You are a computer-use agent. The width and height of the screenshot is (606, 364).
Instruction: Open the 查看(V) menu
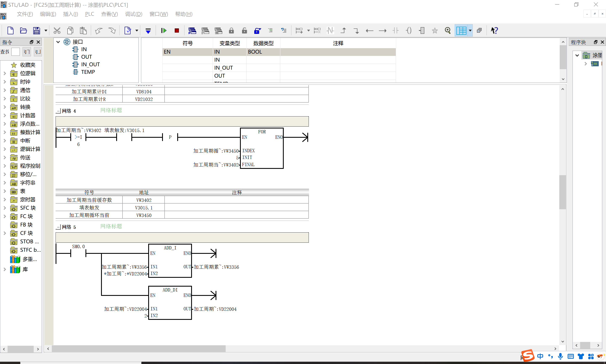pyautogui.click(x=109, y=14)
